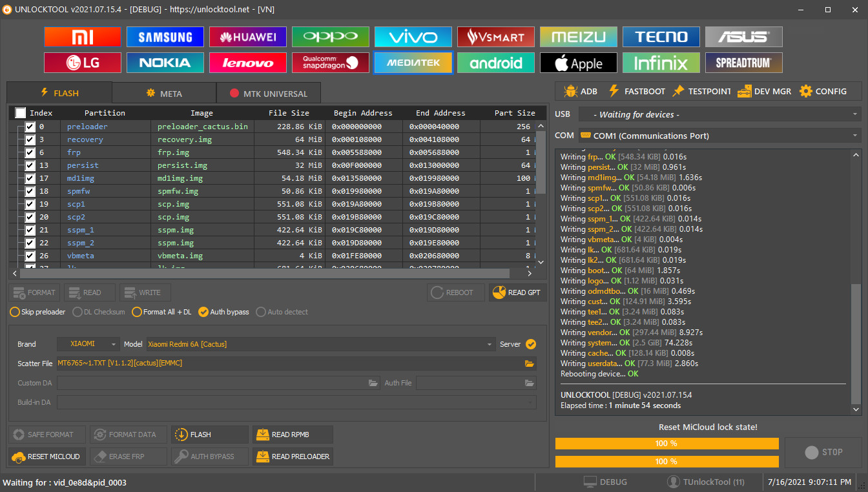Uncheck the md1img partition checkbox

(x=30, y=178)
